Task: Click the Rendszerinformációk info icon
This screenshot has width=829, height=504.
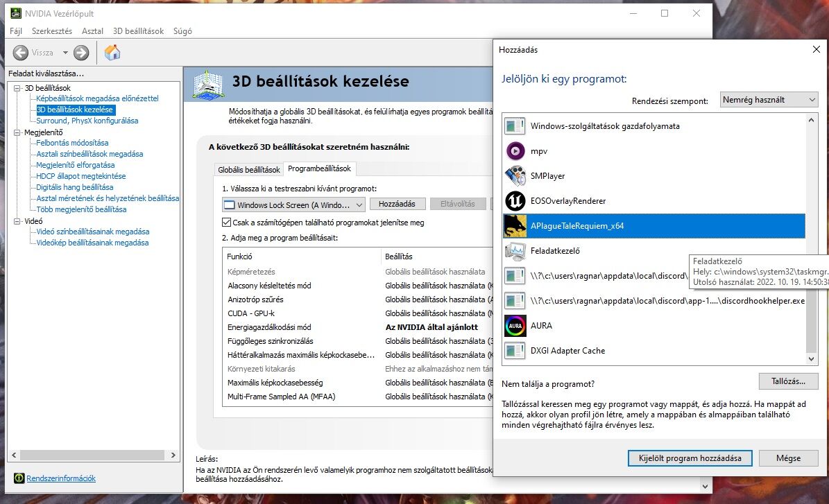Action: [x=19, y=478]
